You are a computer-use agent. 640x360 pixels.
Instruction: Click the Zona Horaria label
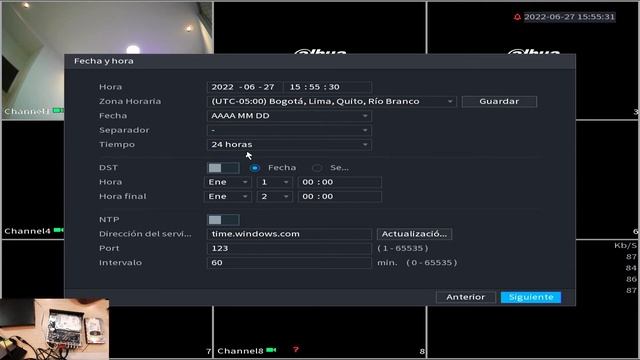coord(130,101)
